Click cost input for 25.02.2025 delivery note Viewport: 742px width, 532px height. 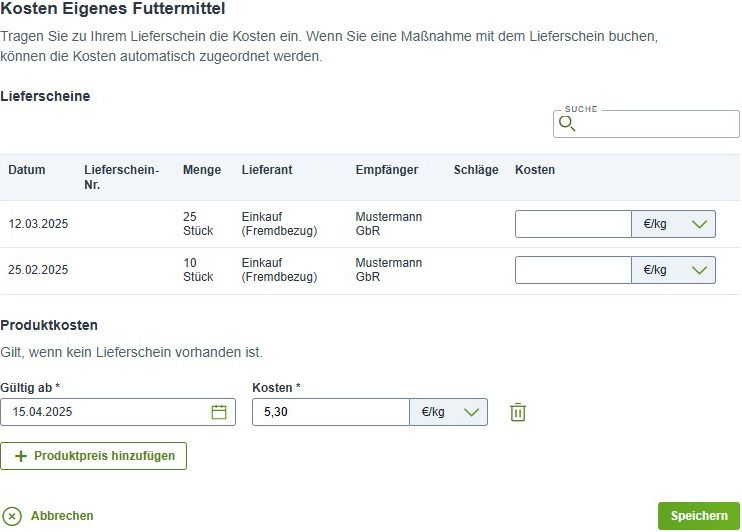coord(573,270)
